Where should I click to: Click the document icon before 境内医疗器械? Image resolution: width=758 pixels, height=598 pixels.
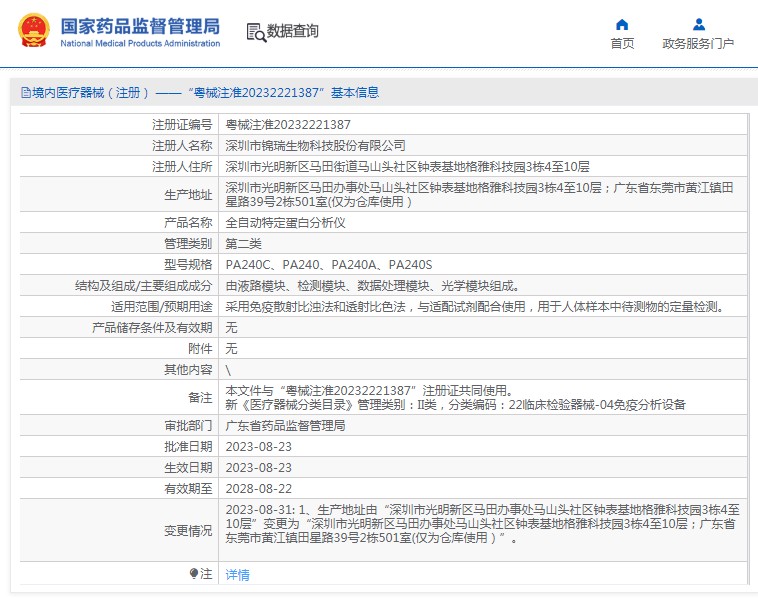point(26,92)
